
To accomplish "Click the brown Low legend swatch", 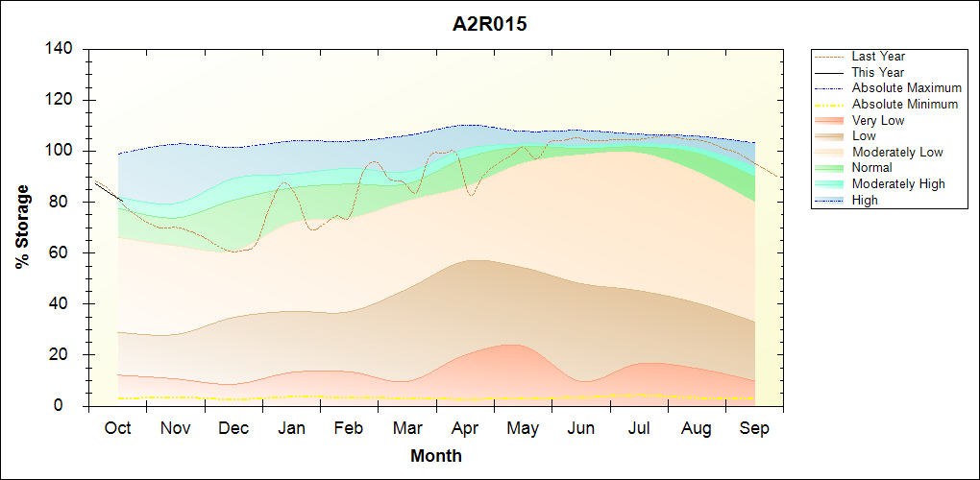I will click(830, 136).
